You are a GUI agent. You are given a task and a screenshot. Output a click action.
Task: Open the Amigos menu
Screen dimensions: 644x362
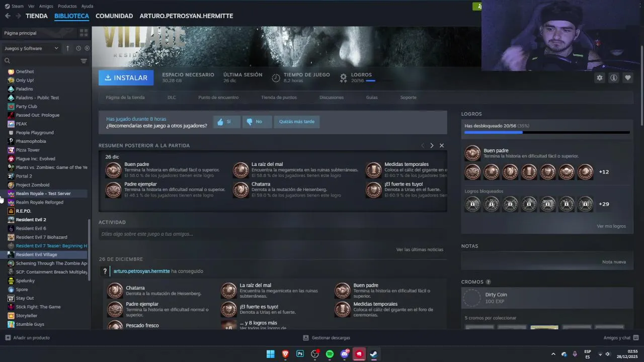46,6
